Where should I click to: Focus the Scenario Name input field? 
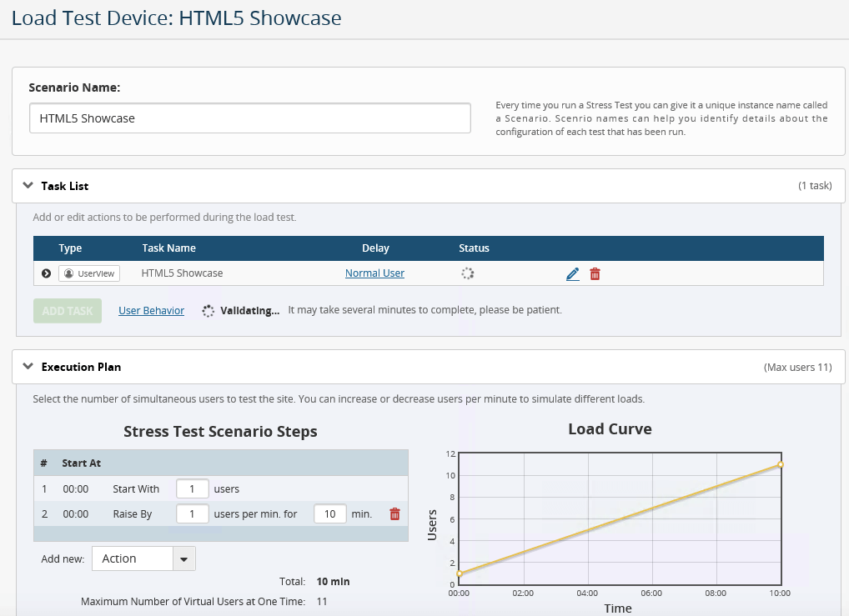coord(249,118)
